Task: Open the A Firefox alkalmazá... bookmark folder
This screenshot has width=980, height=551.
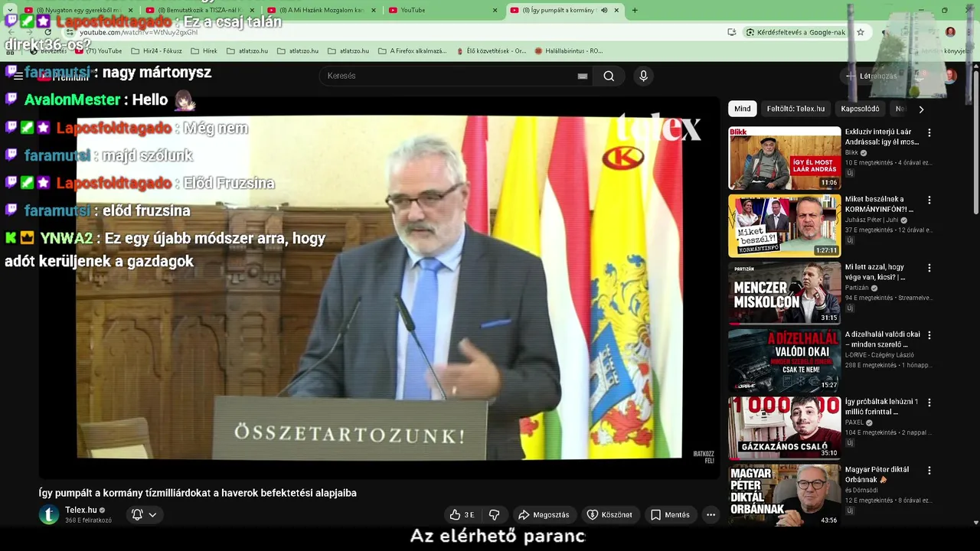Action: click(412, 51)
